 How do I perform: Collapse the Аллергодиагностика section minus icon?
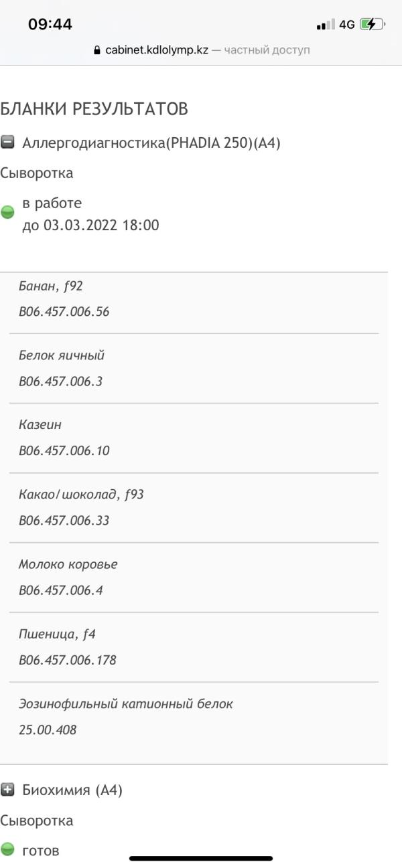[7, 143]
